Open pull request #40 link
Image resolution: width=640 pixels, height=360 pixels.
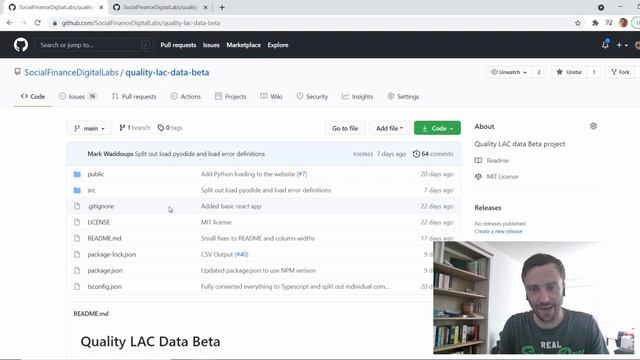tap(241, 254)
